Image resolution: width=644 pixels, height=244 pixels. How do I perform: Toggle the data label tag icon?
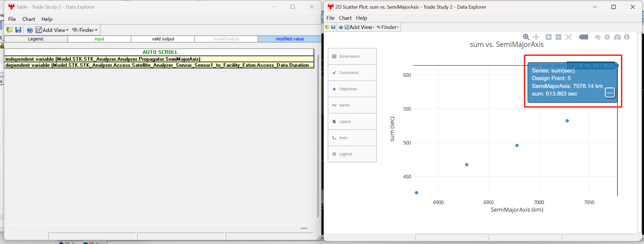583,37
